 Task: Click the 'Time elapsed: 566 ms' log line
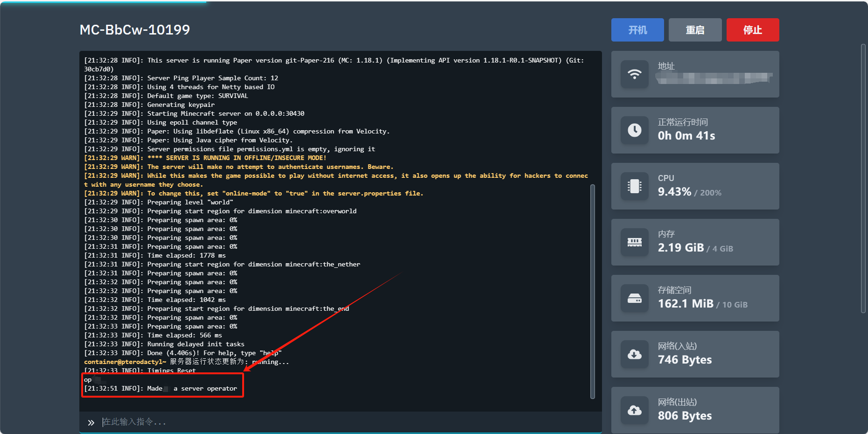coord(153,335)
